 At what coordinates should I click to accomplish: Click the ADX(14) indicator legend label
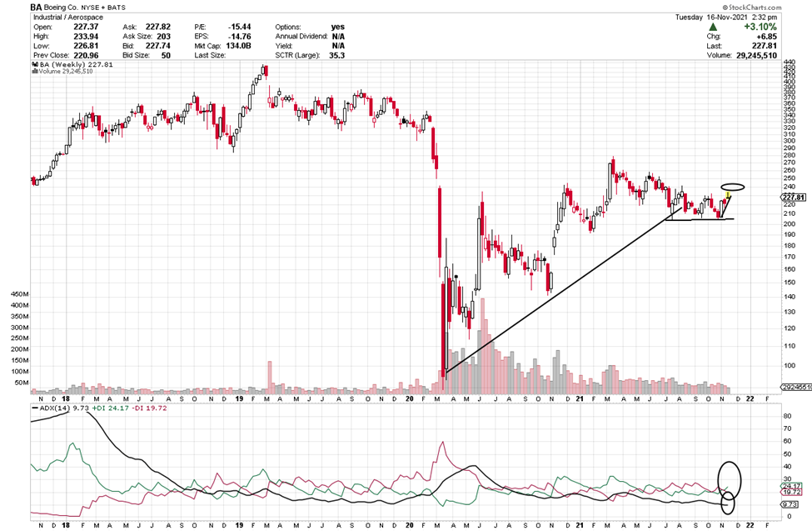[55, 408]
